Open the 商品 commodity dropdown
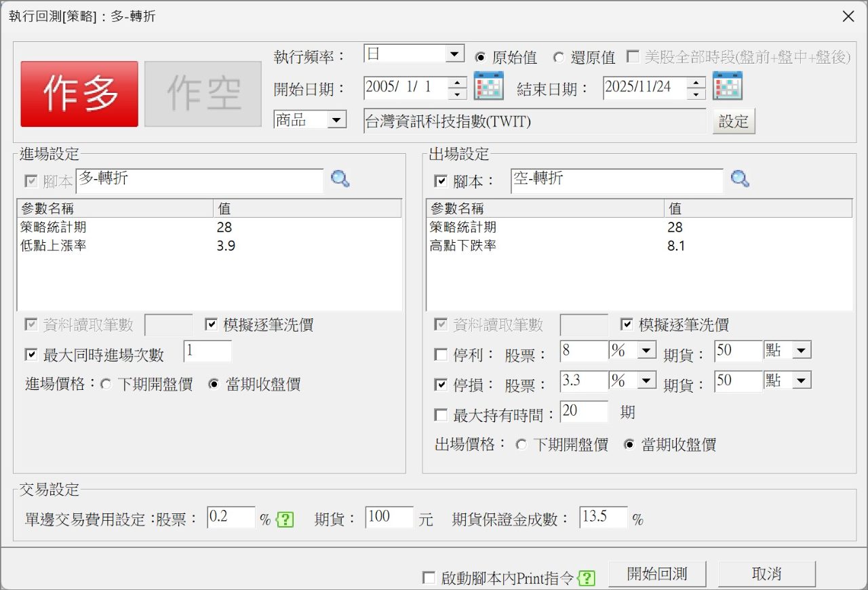Viewport: 868px width, 590px height. click(334, 119)
